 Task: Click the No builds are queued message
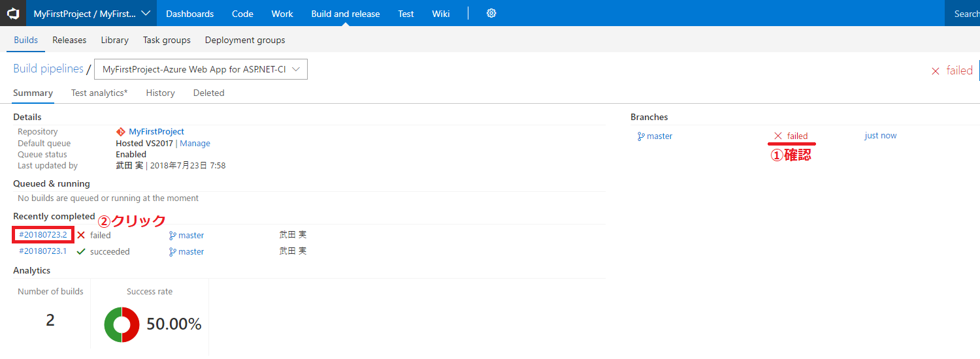coord(108,198)
